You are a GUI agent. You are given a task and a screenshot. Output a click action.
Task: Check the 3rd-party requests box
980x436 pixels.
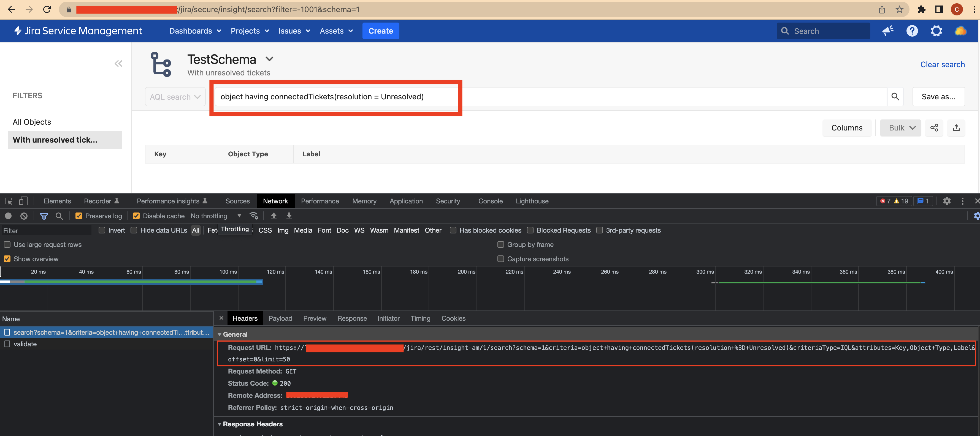pos(600,230)
